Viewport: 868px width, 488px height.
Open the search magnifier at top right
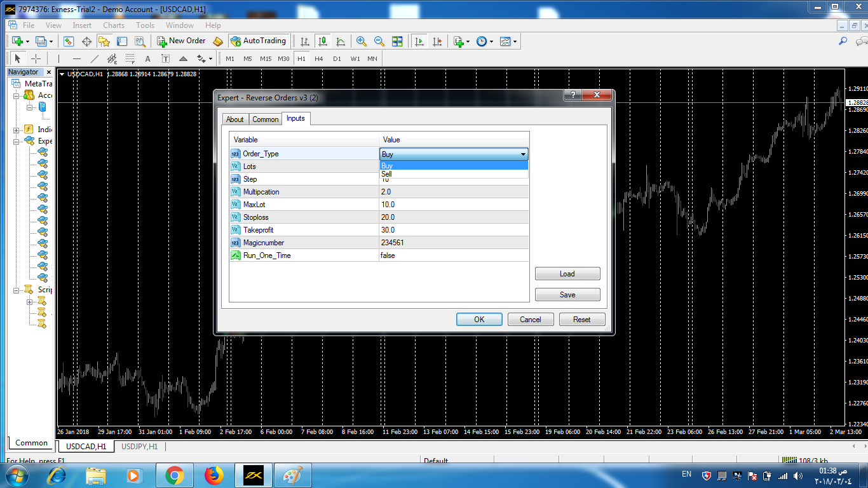click(843, 41)
